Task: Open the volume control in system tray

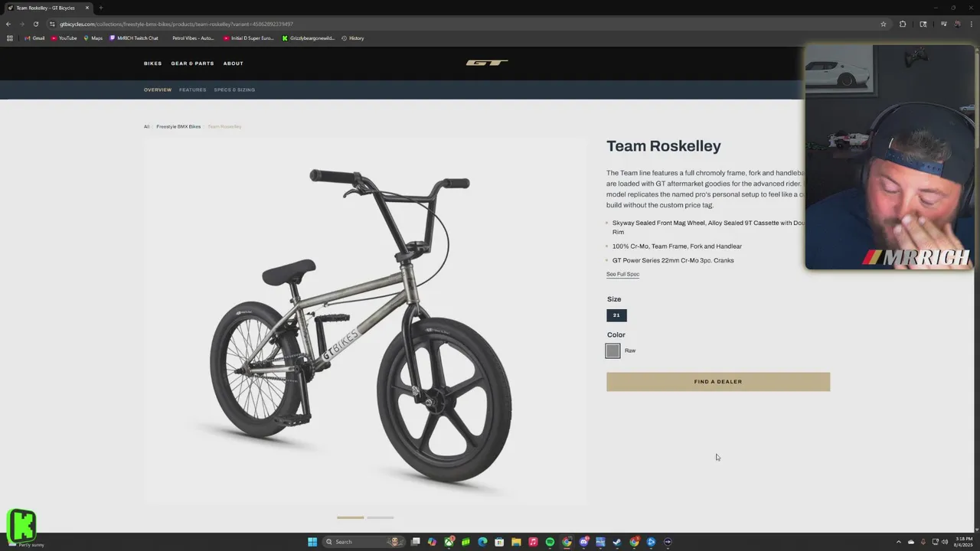Action: (x=945, y=542)
